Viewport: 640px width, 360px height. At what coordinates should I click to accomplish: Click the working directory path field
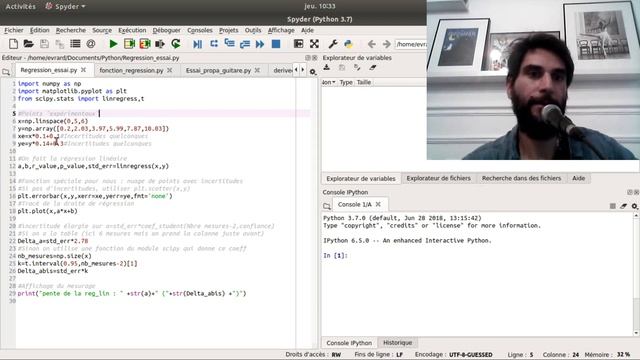click(x=411, y=44)
